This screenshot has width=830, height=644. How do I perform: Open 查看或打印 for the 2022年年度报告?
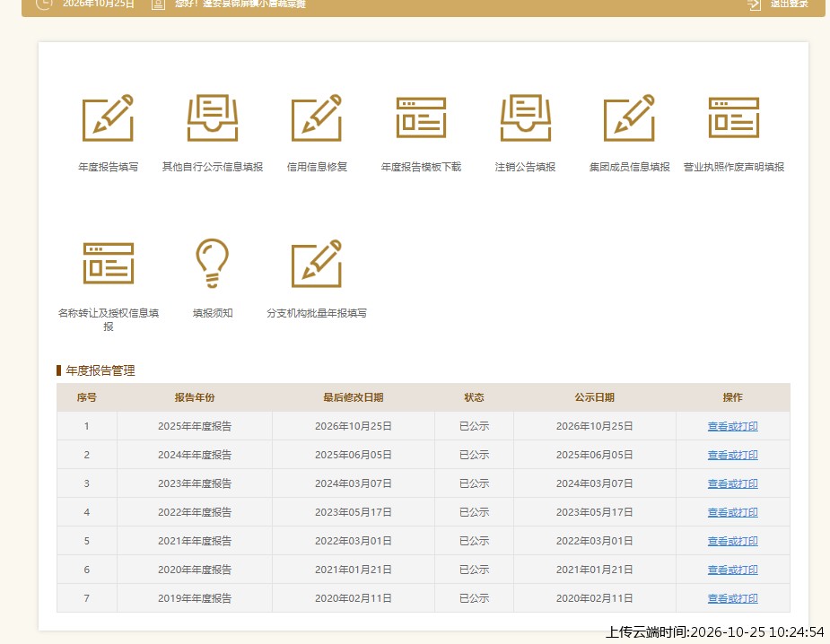[x=732, y=512]
